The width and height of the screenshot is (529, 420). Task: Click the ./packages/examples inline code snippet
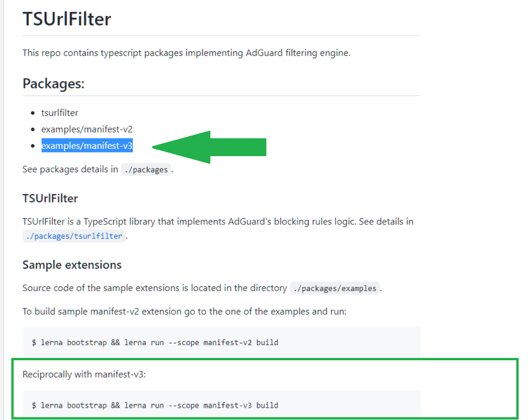pos(335,288)
